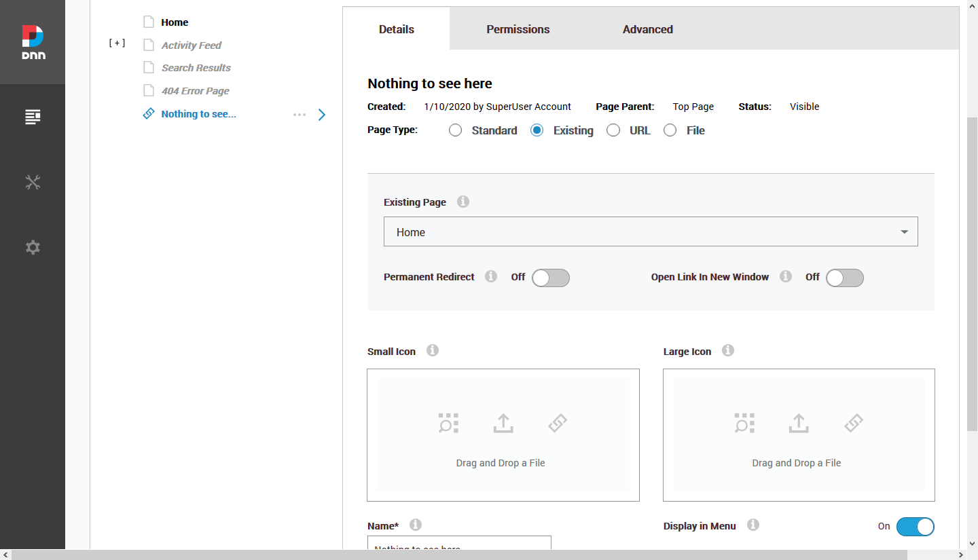978x560 pixels.
Task: Browse file system for Large Icon
Action: pyautogui.click(x=744, y=423)
